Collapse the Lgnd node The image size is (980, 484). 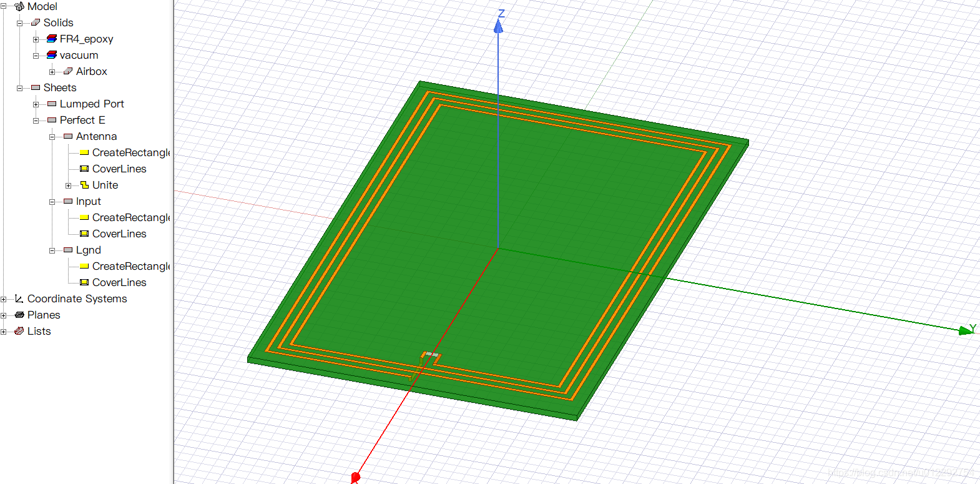[x=52, y=250]
